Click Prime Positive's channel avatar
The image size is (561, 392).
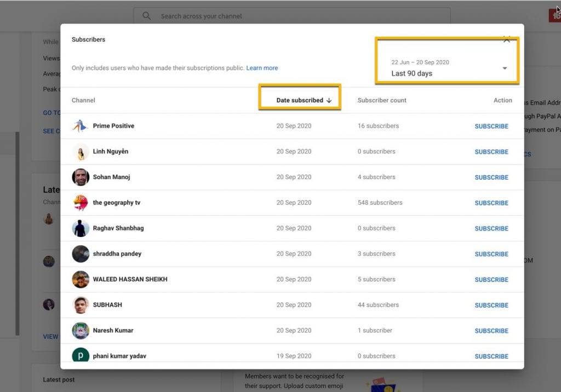tap(80, 126)
